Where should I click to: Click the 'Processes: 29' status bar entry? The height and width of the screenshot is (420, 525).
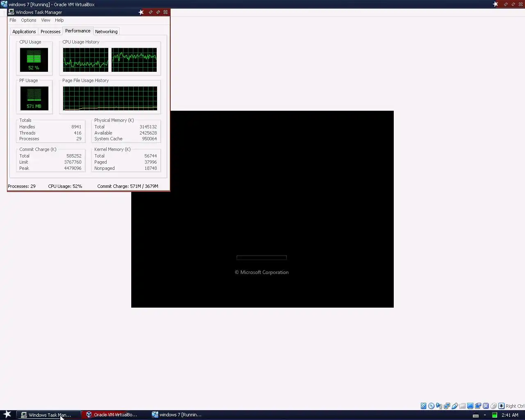(x=22, y=186)
